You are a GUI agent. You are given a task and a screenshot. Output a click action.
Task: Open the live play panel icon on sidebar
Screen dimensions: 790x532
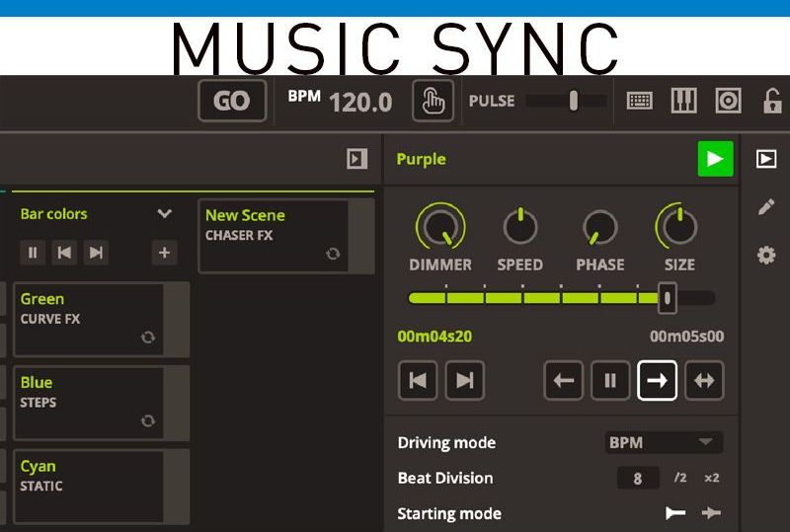pos(766,159)
